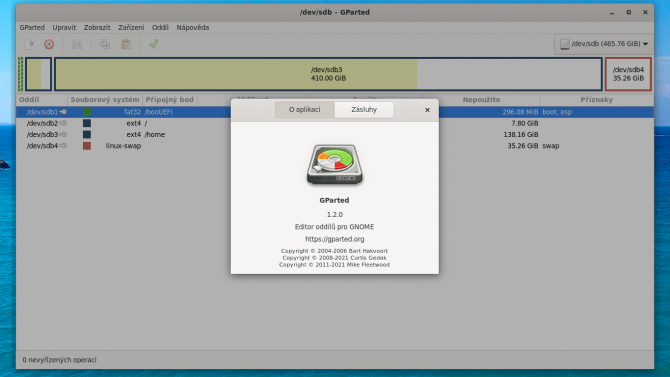Select the /dev/sdb2 ext4 row
This screenshot has width=670, height=377.
point(335,123)
